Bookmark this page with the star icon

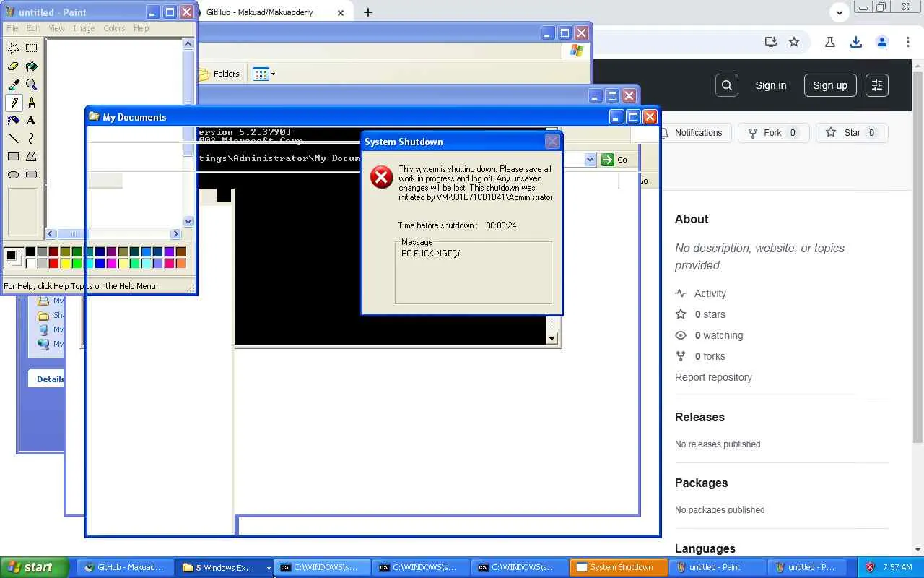(x=794, y=42)
